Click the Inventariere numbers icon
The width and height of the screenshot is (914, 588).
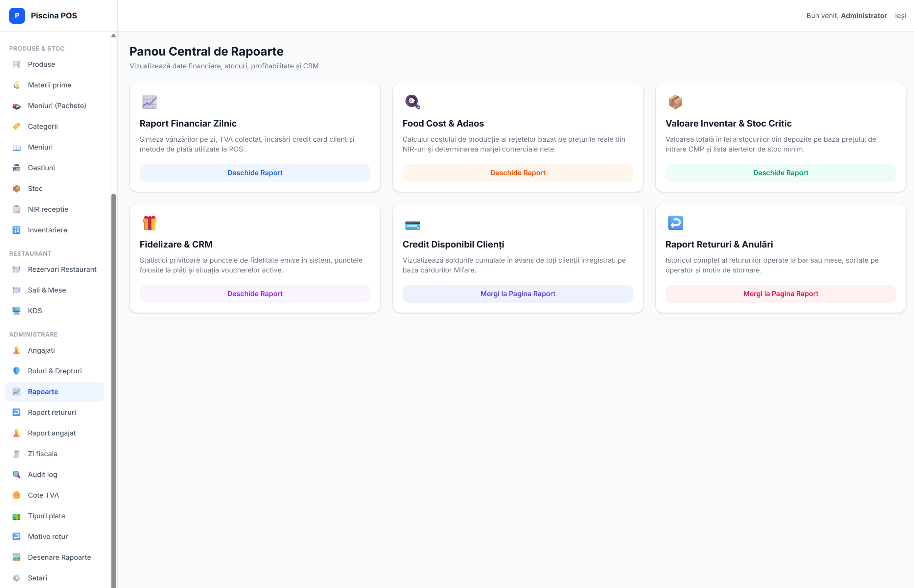[16, 230]
